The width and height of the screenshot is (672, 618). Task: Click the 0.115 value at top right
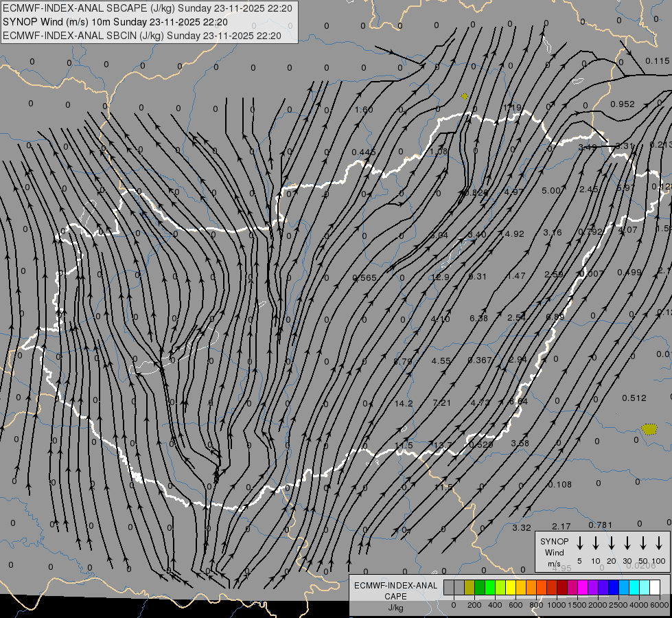(658, 61)
